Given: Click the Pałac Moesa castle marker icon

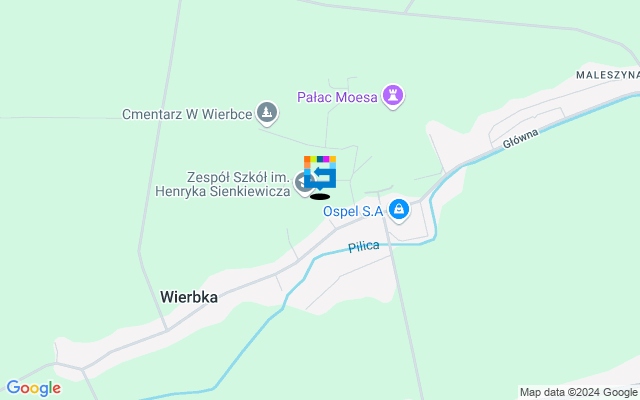Looking at the screenshot, I should [393, 96].
